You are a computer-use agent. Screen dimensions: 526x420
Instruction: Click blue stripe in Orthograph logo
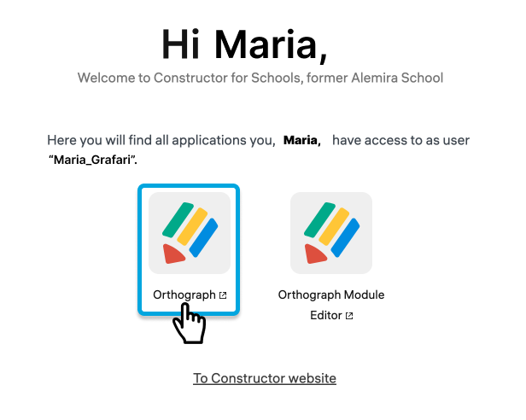(x=204, y=238)
